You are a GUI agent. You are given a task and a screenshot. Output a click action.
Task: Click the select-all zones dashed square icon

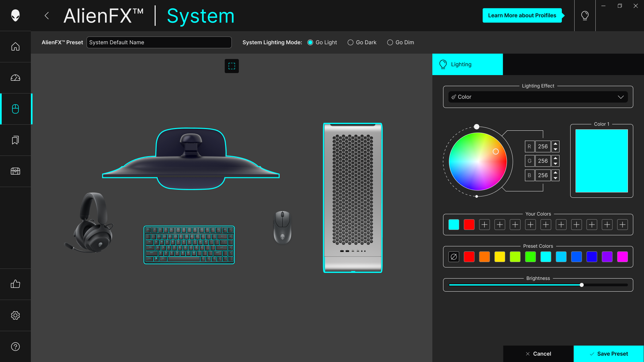pyautogui.click(x=232, y=66)
